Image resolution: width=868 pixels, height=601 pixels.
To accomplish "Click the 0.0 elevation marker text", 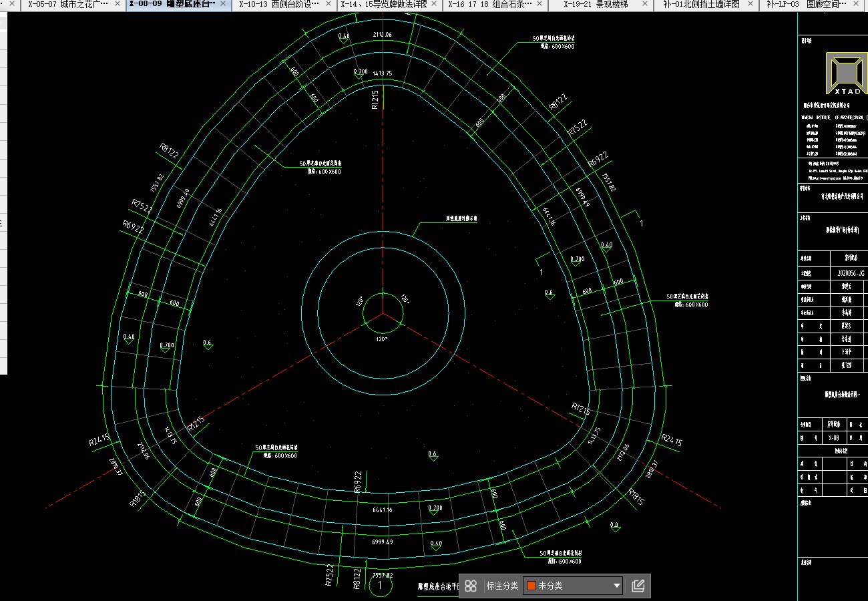I will (x=614, y=525).
